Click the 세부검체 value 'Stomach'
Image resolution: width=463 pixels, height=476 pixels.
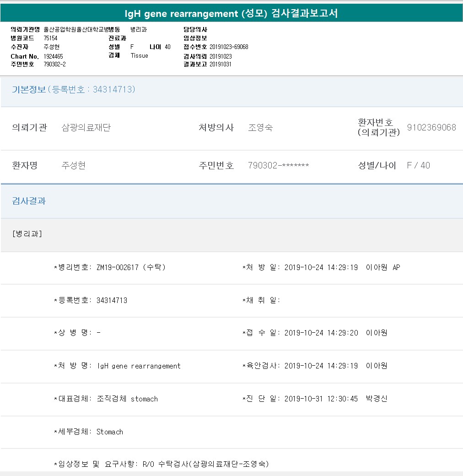[110, 432]
